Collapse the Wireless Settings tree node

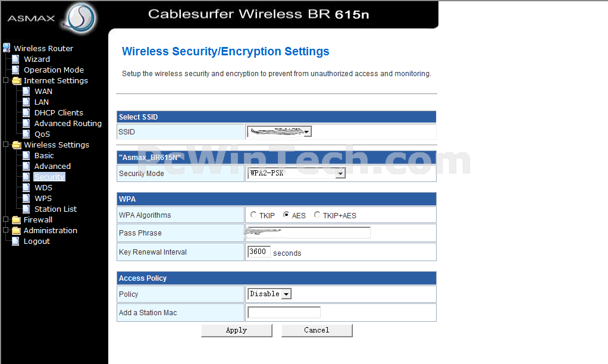pos(5,145)
